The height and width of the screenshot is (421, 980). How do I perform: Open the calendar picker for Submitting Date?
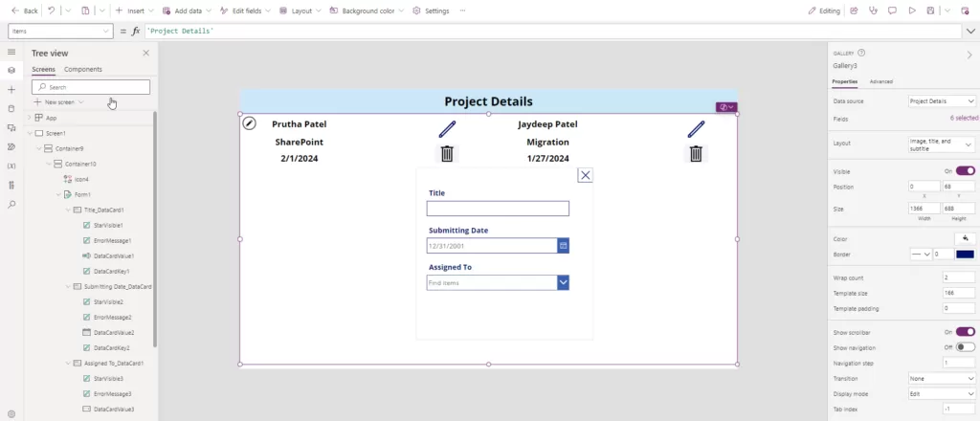pos(563,246)
